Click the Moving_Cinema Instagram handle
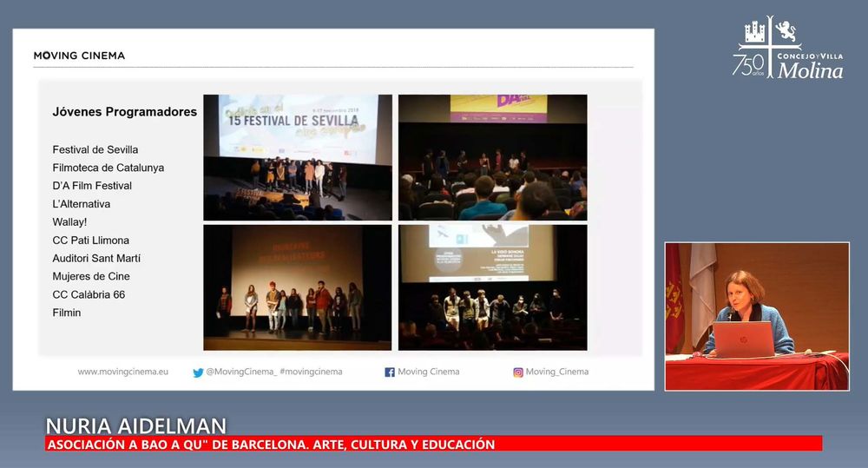868x468 pixels. (x=557, y=372)
